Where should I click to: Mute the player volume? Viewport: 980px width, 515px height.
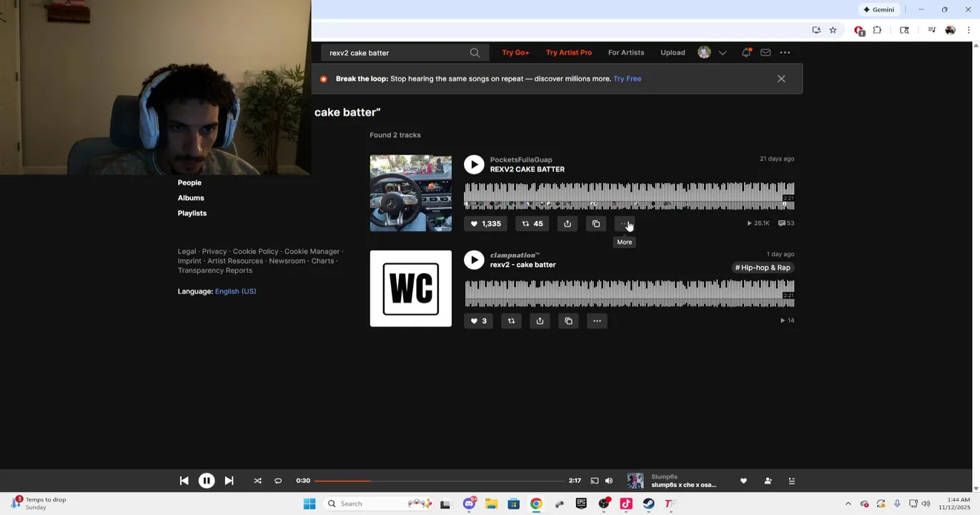pyautogui.click(x=609, y=481)
